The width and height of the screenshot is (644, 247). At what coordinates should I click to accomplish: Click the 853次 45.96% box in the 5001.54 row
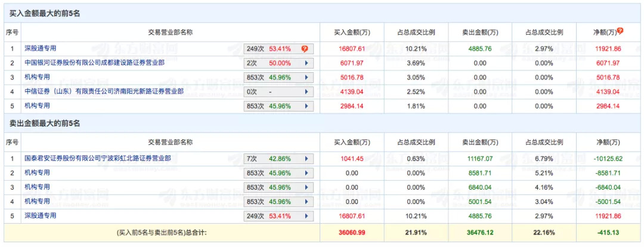[278, 202]
